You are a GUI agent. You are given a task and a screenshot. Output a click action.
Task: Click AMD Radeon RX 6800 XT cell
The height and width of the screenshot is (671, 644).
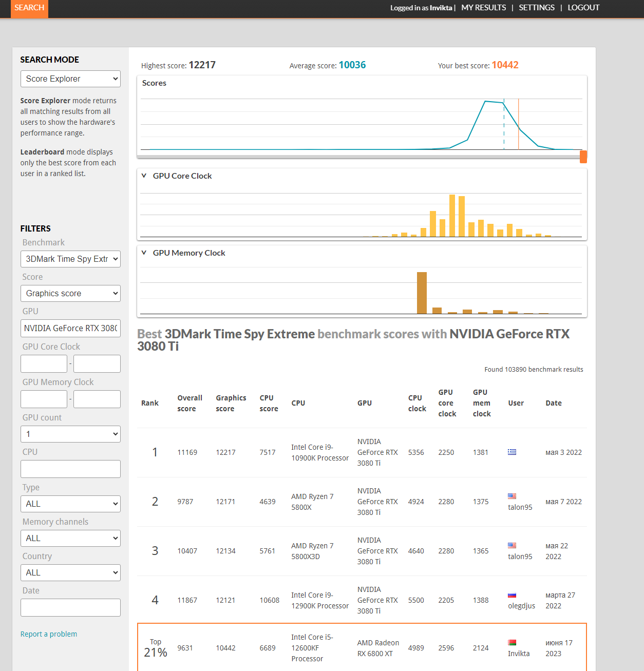pos(378,648)
